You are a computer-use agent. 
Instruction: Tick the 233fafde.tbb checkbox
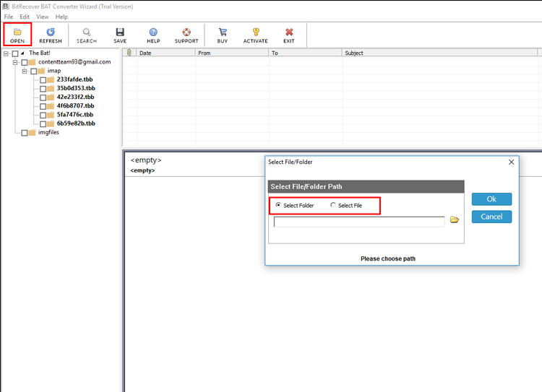point(43,80)
